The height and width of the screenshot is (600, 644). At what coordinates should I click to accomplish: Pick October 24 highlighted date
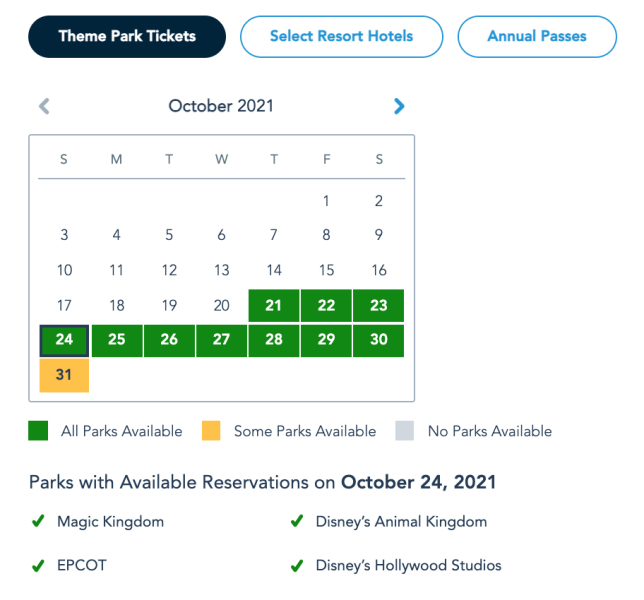64,340
